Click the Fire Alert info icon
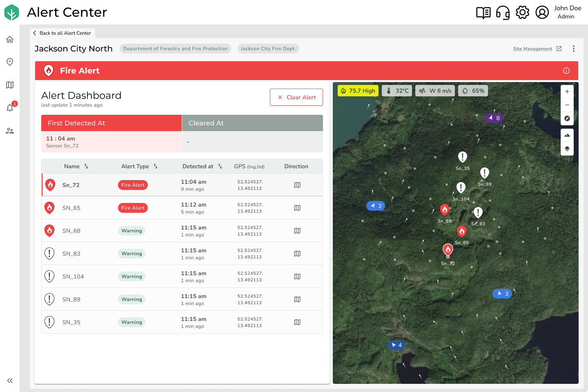 pos(566,71)
